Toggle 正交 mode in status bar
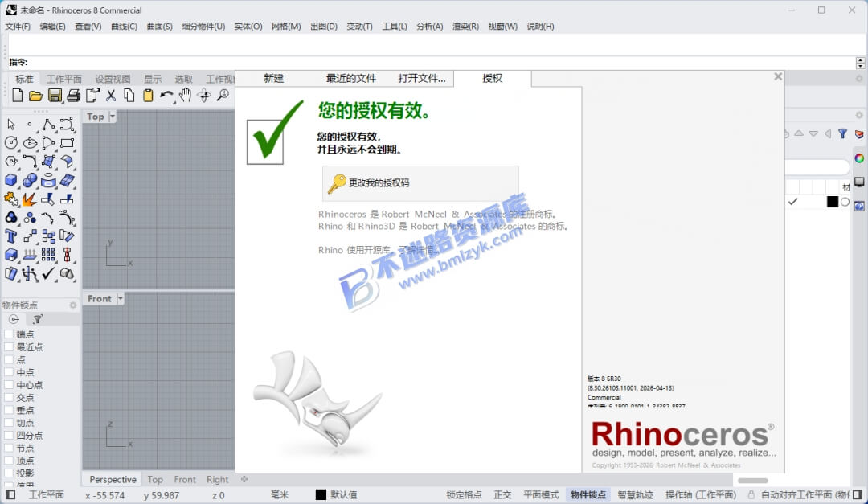The image size is (868, 504). pos(502,494)
